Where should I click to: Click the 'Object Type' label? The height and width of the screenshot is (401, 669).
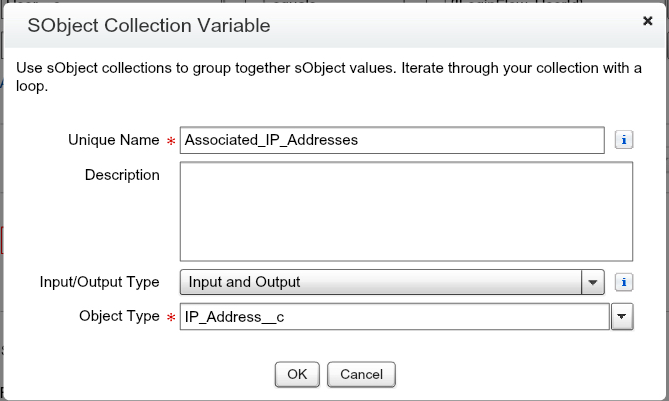[119, 316]
